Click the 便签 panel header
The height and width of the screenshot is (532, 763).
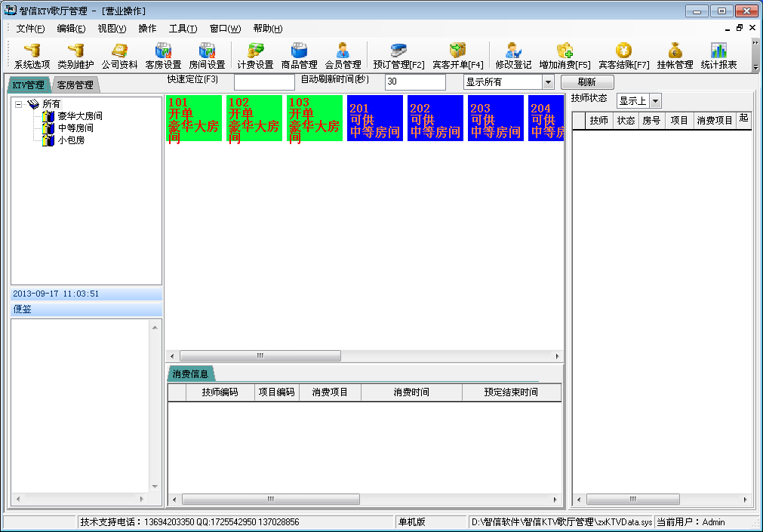tap(86, 309)
